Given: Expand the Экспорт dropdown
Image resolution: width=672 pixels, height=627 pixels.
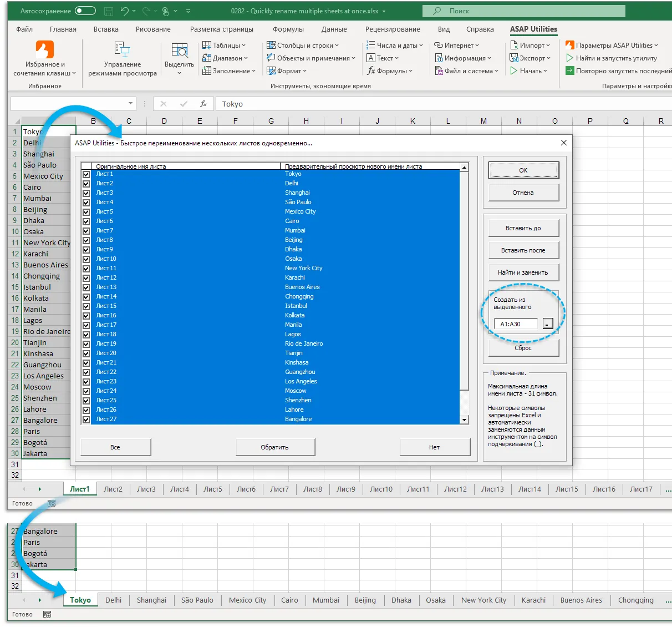Looking at the screenshot, I should tap(531, 58).
